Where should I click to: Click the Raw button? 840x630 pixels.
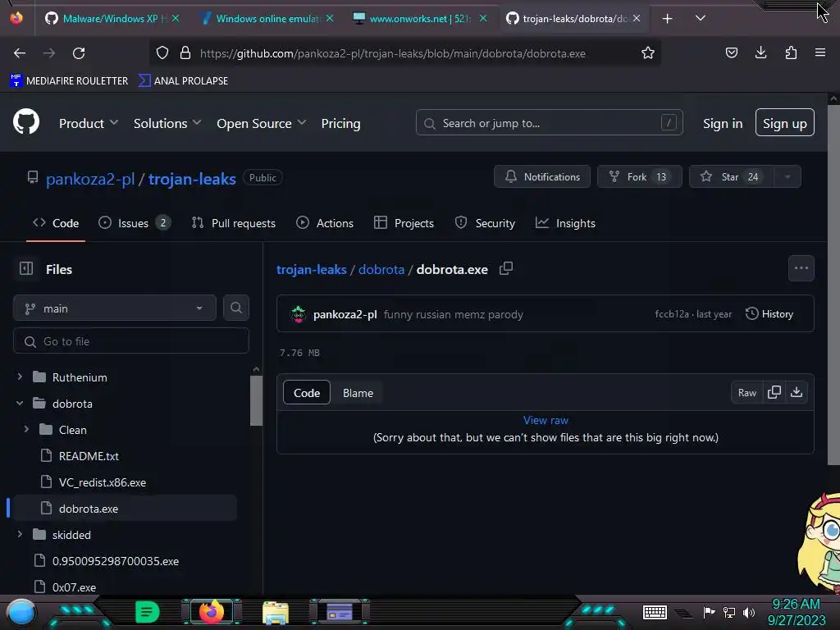pos(746,393)
